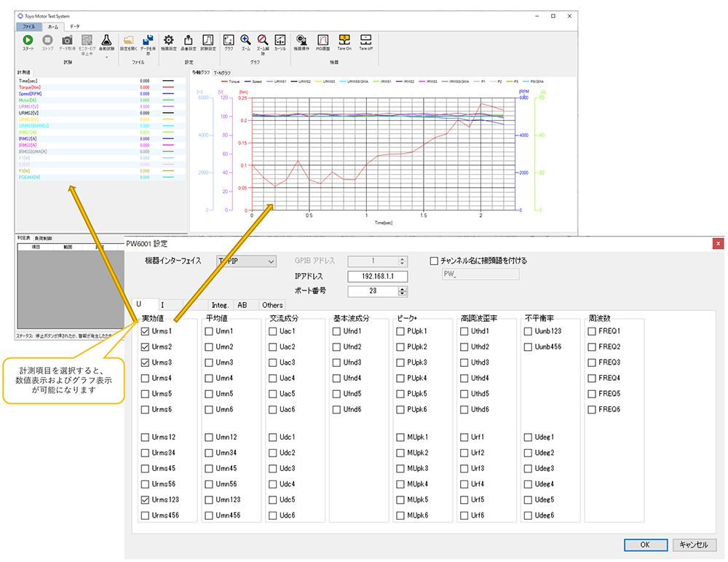Open the ファイル menu tab

tap(29, 26)
